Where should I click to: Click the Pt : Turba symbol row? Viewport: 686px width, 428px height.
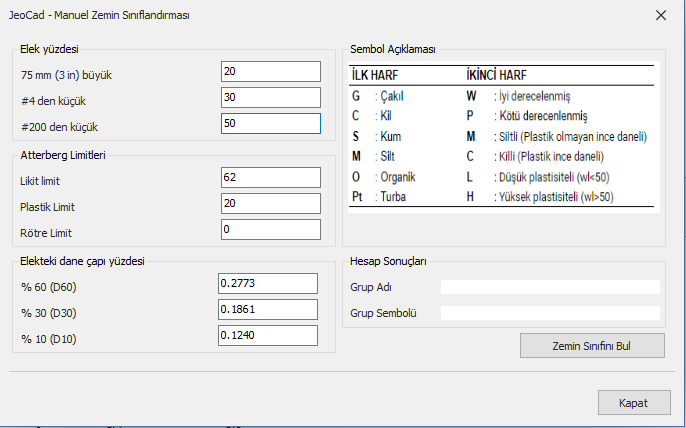click(379, 196)
